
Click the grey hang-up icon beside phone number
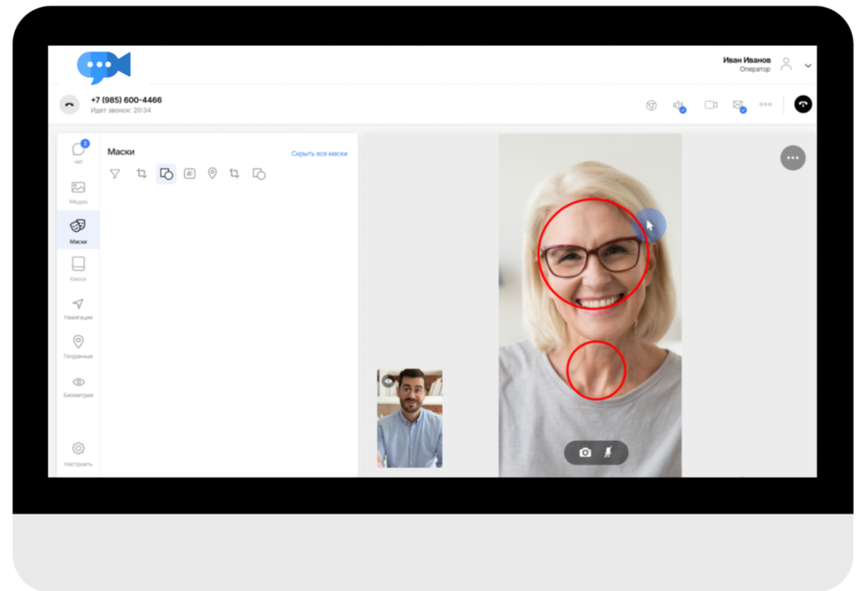[69, 105]
